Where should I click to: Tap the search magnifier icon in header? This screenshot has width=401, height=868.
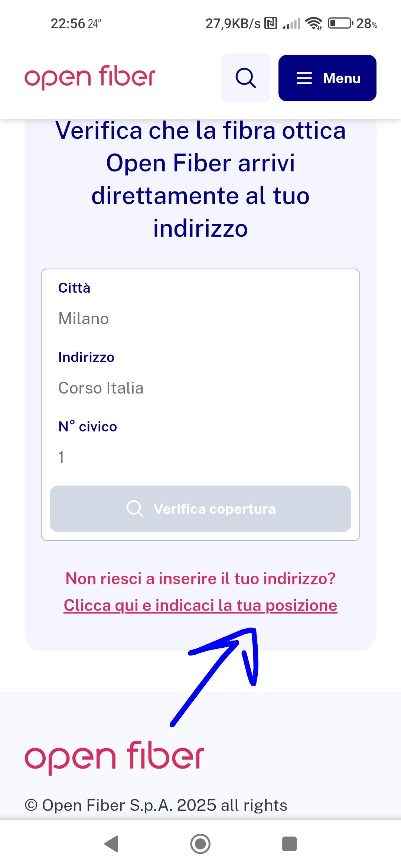(x=245, y=78)
